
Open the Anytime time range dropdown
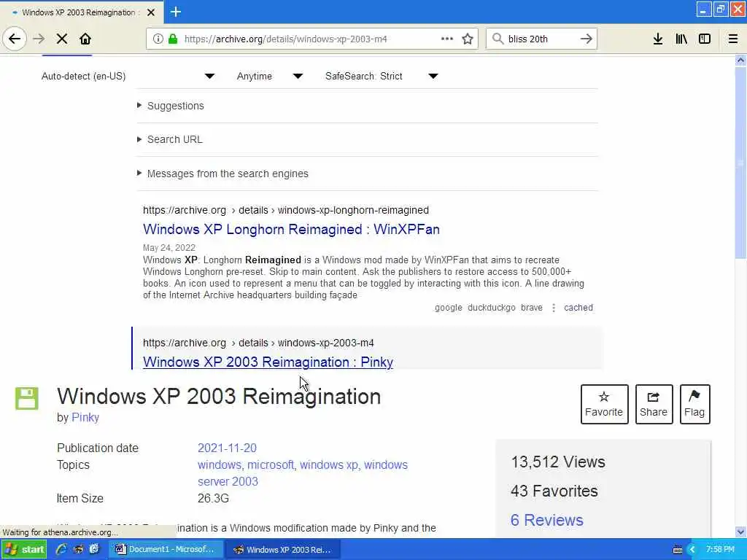(270, 76)
